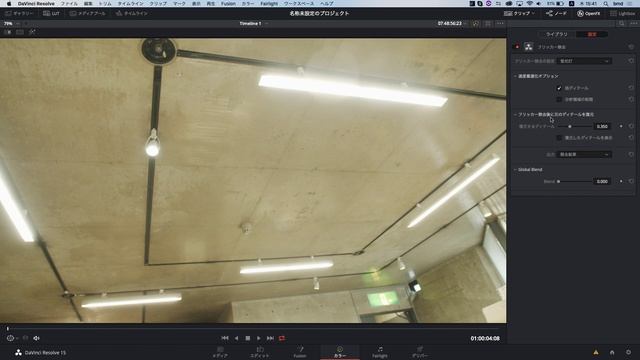Click the Wi-Fi status icon

[x=530, y=4]
